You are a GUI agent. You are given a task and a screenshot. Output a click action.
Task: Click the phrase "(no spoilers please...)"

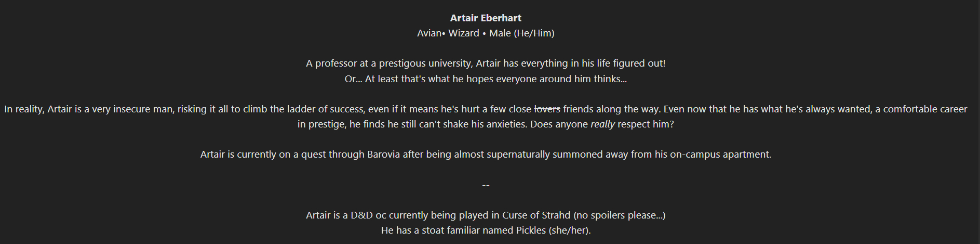[619, 215]
